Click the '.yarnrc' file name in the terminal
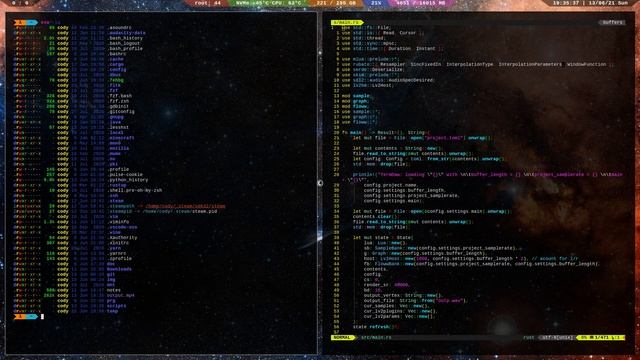 (x=117, y=253)
